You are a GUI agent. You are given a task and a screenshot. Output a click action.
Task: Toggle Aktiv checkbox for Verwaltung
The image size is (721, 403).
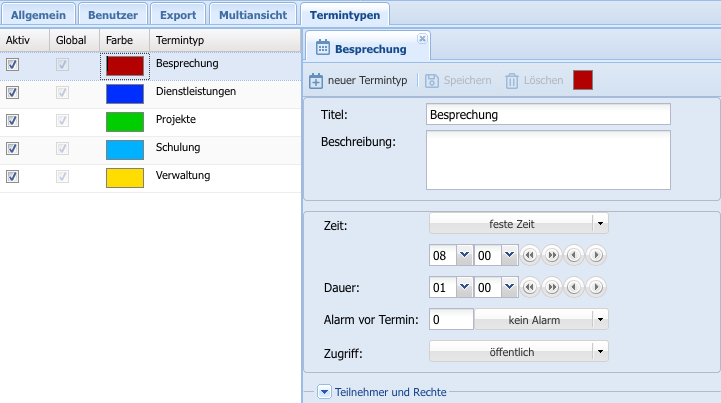13,177
